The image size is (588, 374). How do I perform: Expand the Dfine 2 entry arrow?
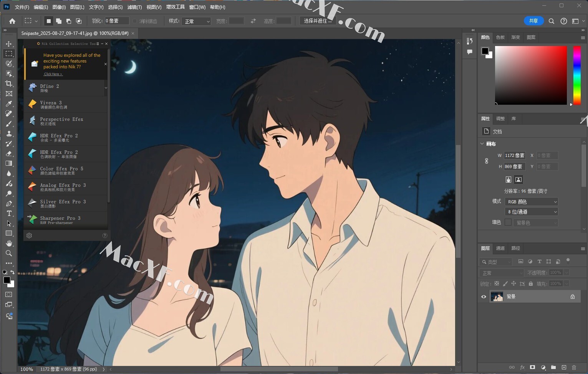point(106,88)
